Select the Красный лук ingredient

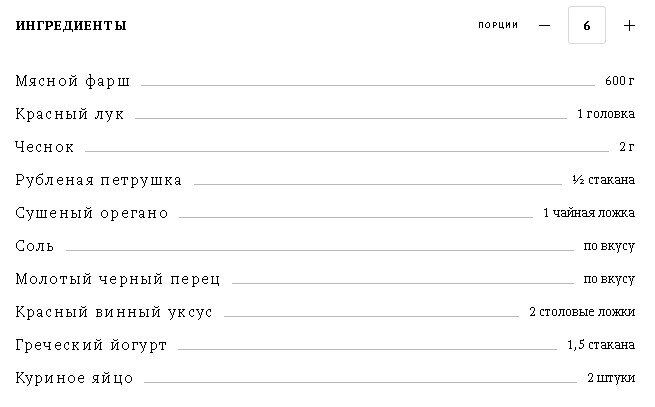70,114
